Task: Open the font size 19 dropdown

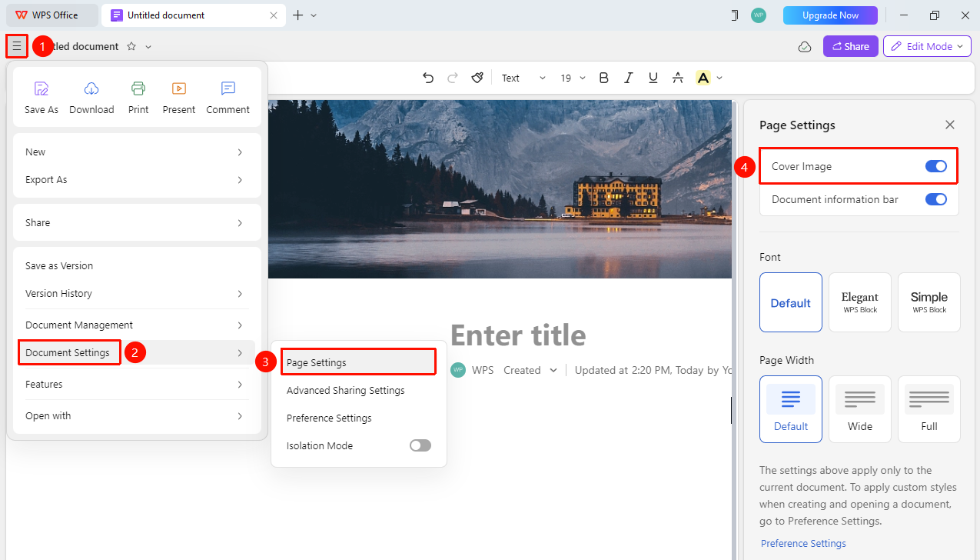Action: 573,78
